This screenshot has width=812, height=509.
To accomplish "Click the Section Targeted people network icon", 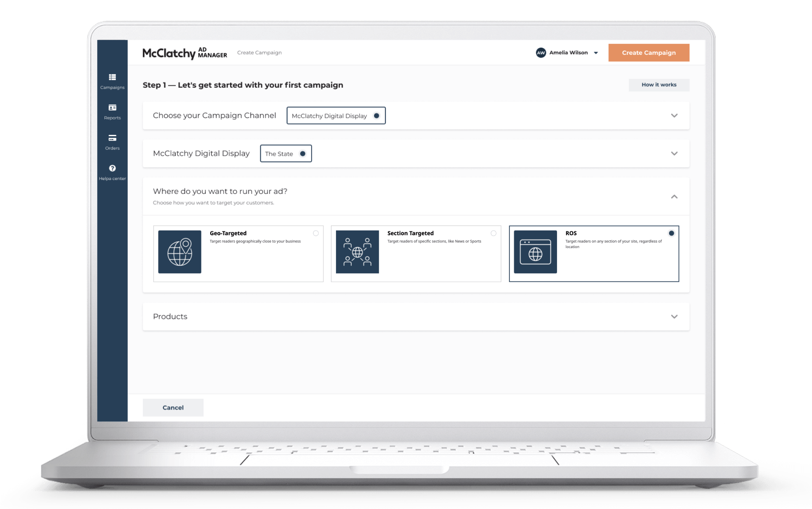I will [357, 252].
